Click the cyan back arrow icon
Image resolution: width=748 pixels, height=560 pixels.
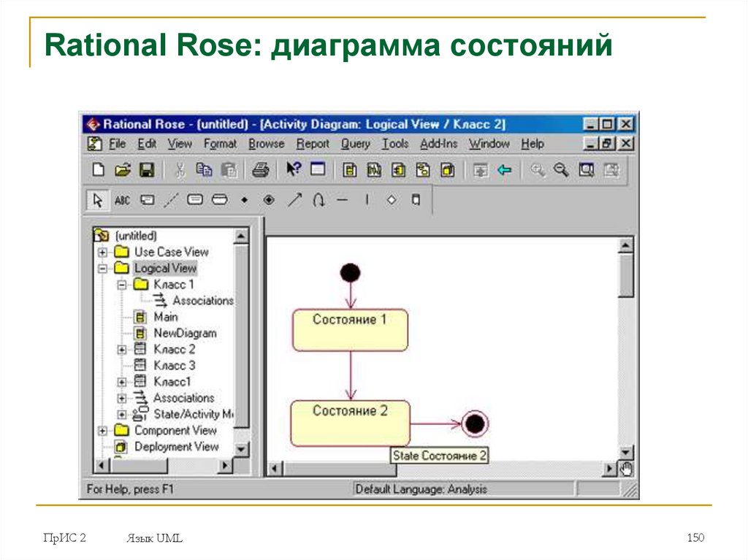coord(504,170)
